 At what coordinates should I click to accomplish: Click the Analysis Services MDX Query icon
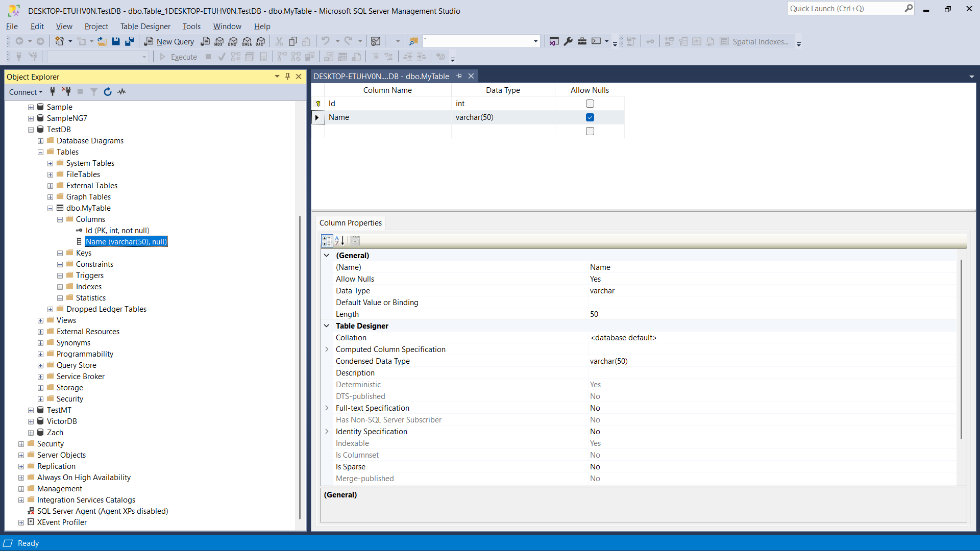click(219, 41)
